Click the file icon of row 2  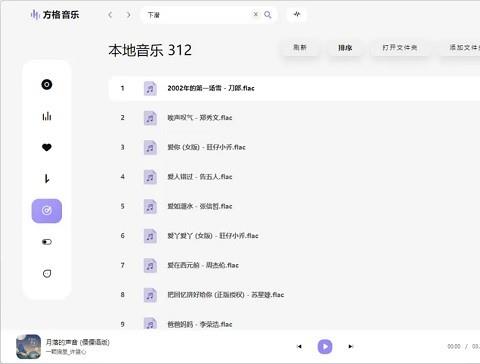point(150,118)
